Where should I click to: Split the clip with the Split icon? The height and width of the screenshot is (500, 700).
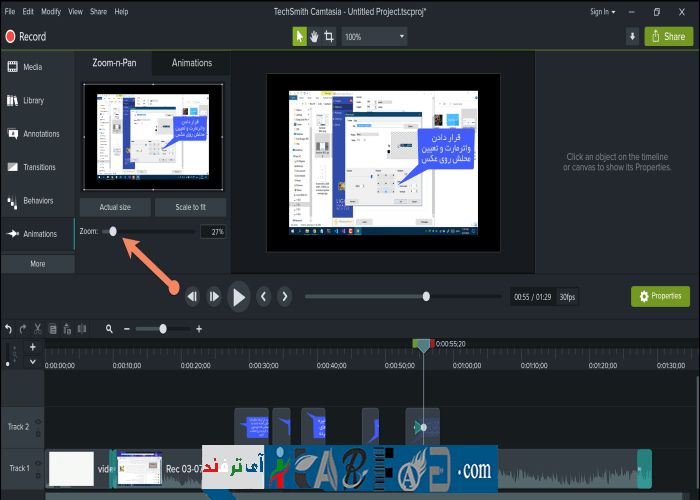point(83,329)
